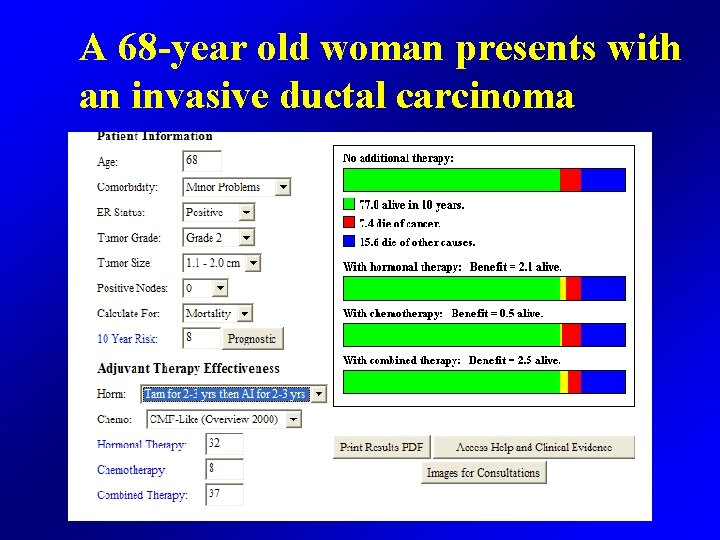Screen dimensions: 720x540
Task: Click the 'Adjuvant Therapy Effectiveness' heading
Action: point(188,369)
